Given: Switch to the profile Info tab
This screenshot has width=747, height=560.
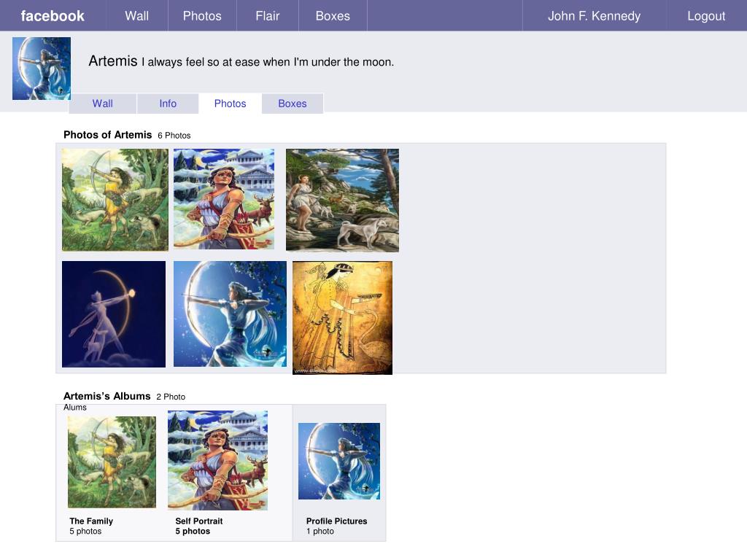Looking at the screenshot, I should 168,104.
